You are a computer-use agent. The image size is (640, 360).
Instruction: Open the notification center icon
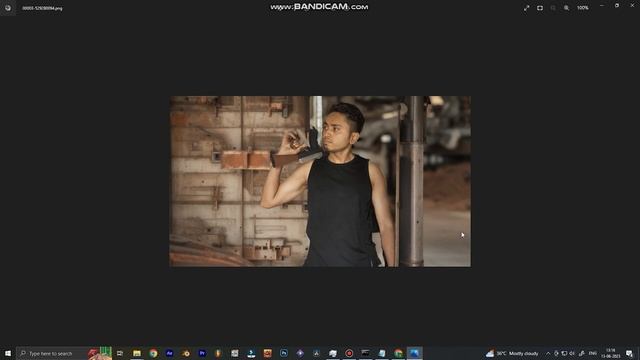[630, 353]
